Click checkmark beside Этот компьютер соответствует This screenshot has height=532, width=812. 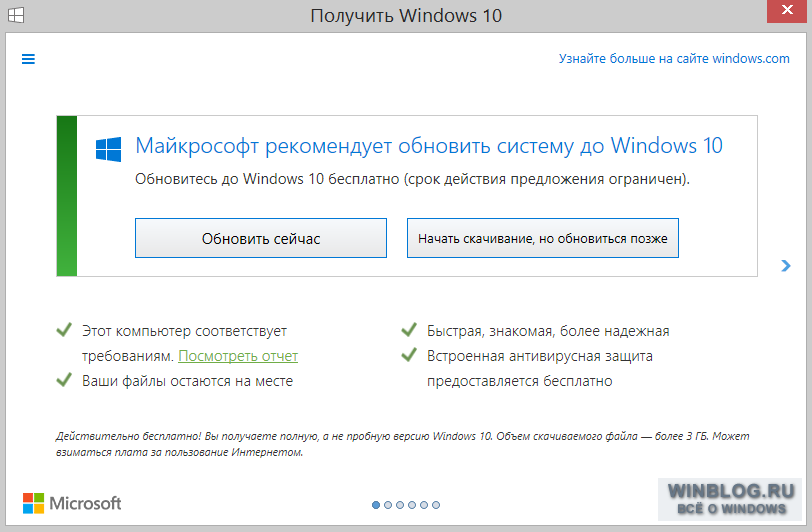64,329
